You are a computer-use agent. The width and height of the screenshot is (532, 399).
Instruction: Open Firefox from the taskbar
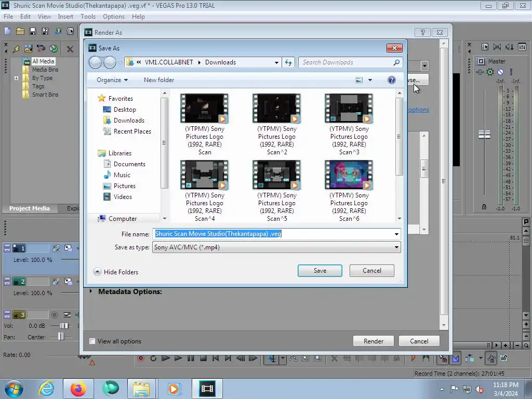78,389
